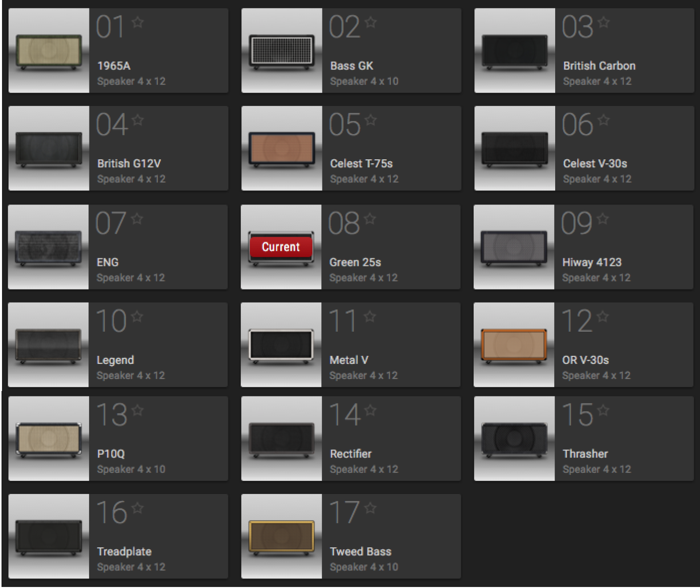Screen dimensions: 700x588
Task: Star the Rectifier cabinet
Action: 371,411
